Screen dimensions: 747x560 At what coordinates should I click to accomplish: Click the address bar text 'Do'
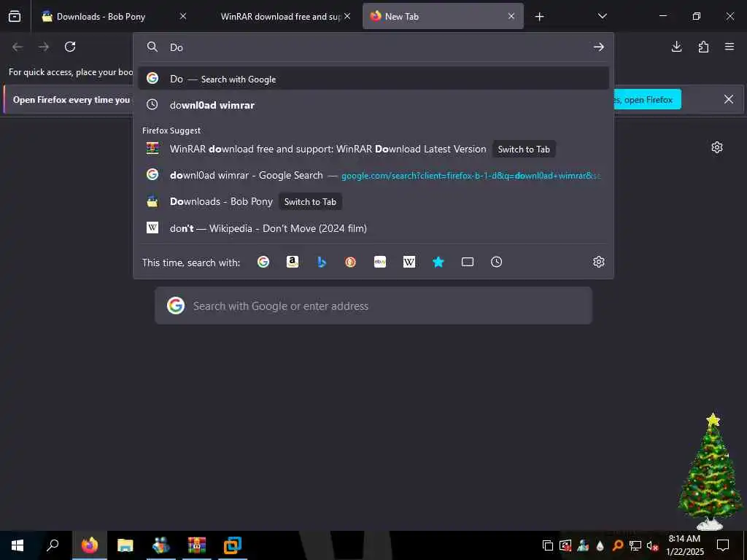[x=177, y=47]
